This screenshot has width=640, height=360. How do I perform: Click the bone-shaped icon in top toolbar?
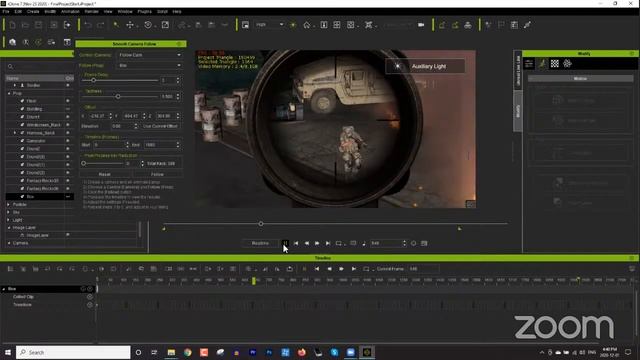[527, 25]
